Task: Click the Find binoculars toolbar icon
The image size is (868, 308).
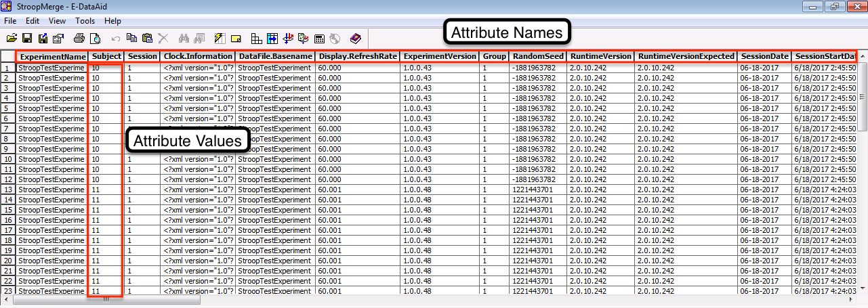Action: (184, 39)
